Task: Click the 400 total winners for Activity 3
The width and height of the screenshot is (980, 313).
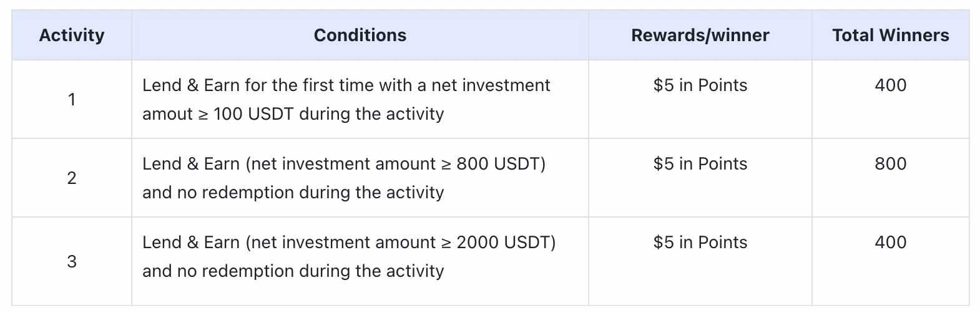Action: [x=890, y=243]
